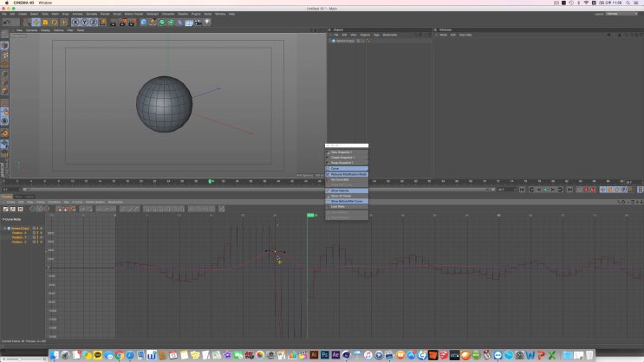Select Position . Y track
This screenshot has width=644, height=362.
(x=19, y=237)
